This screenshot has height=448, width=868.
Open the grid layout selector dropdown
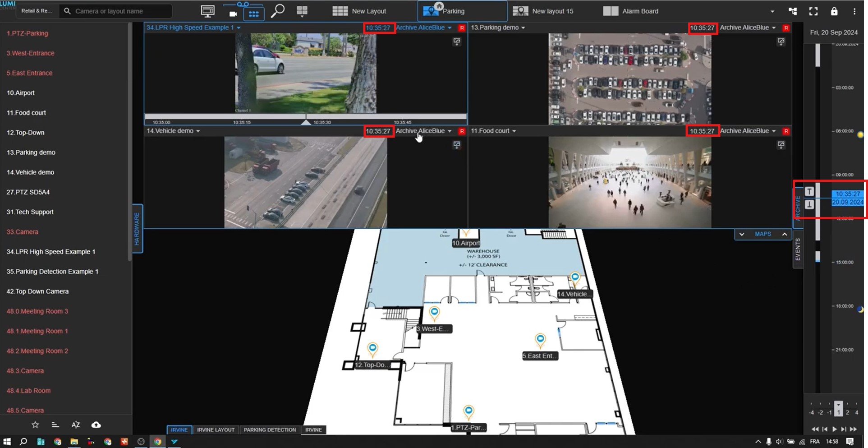[302, 11]
